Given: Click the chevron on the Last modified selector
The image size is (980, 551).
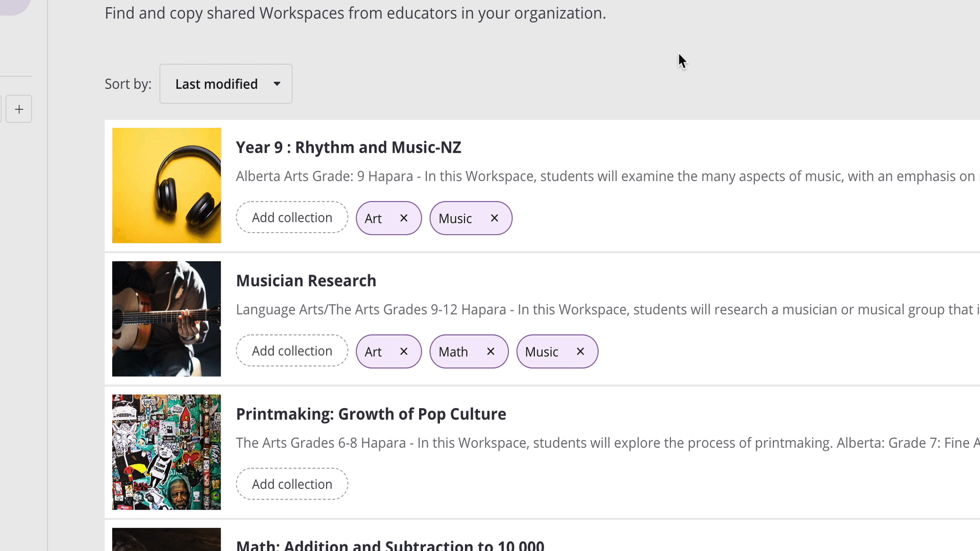Looking at the screenshot, I should click(276, 84).
